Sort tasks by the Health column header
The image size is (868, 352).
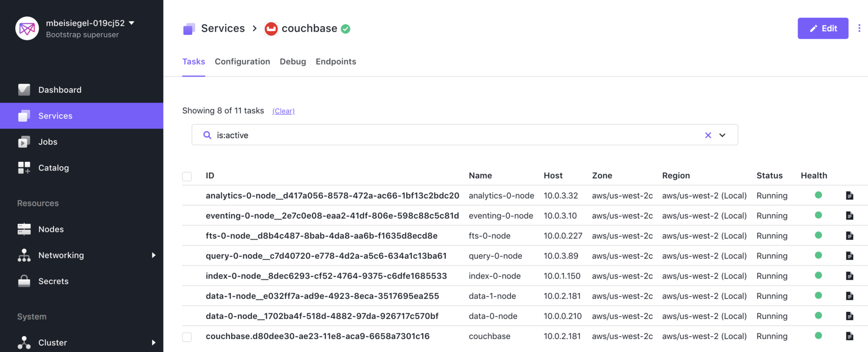pos(814,175)
